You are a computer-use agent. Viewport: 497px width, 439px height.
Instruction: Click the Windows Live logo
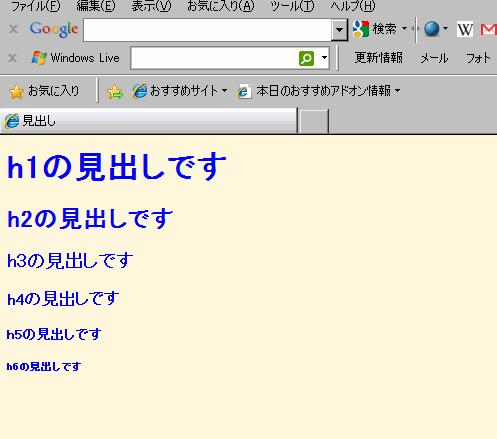click(75, 58)
